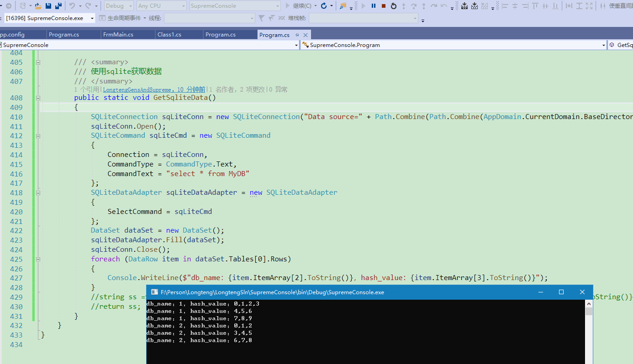Open the Debug configuration dropdown
Image resolution: width=633 pixels, height=364 pixels.
click(x=119, y=6)
